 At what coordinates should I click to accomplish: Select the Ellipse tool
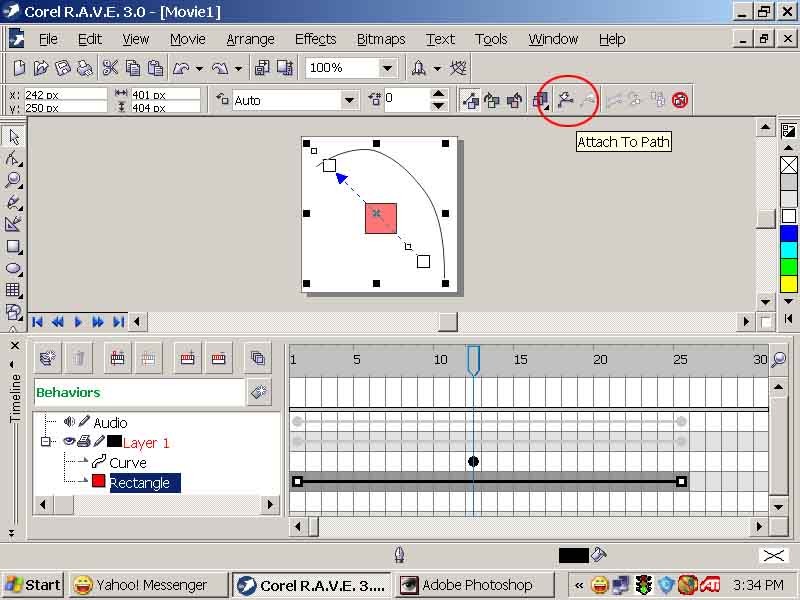click(13, 269)
